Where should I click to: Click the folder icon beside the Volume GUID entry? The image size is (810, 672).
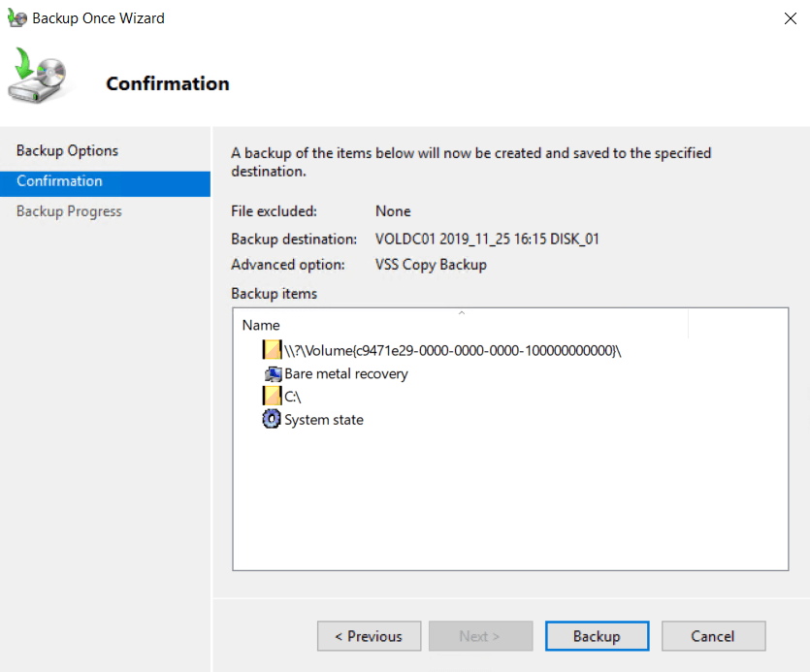[272, 350]
